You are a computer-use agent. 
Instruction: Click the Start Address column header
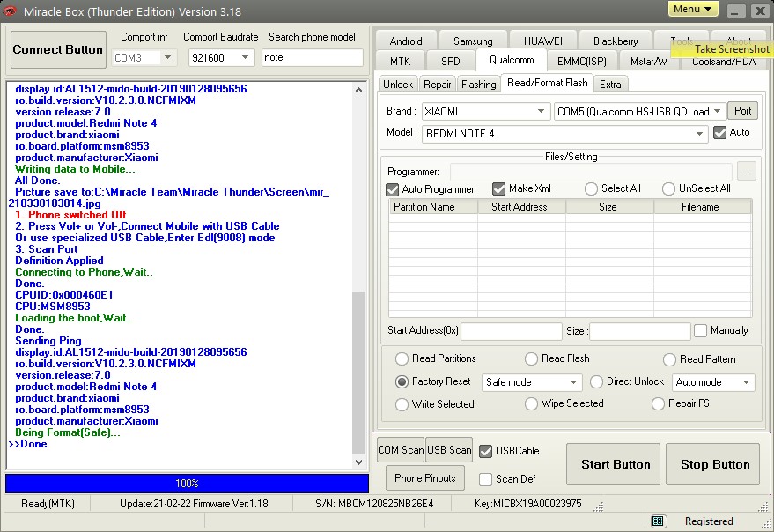click(521, 208)
